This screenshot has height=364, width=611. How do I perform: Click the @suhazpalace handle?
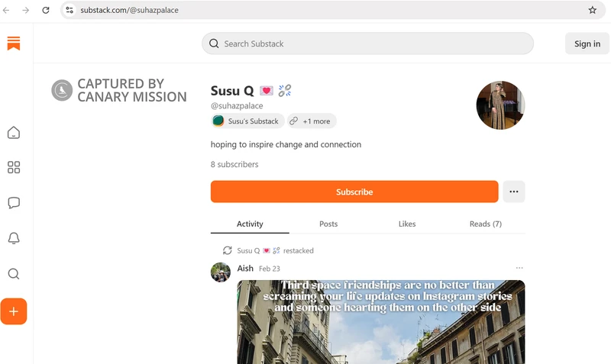point(237,106)
